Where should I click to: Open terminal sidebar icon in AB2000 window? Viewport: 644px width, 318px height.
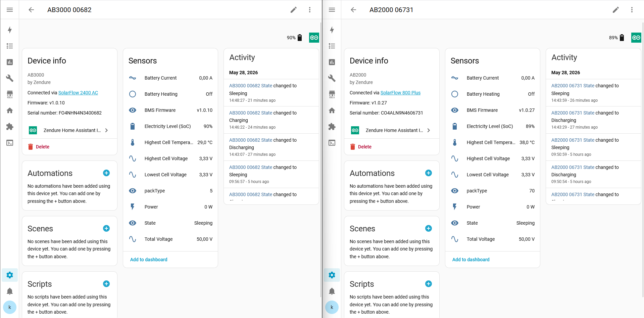(332, 143)
